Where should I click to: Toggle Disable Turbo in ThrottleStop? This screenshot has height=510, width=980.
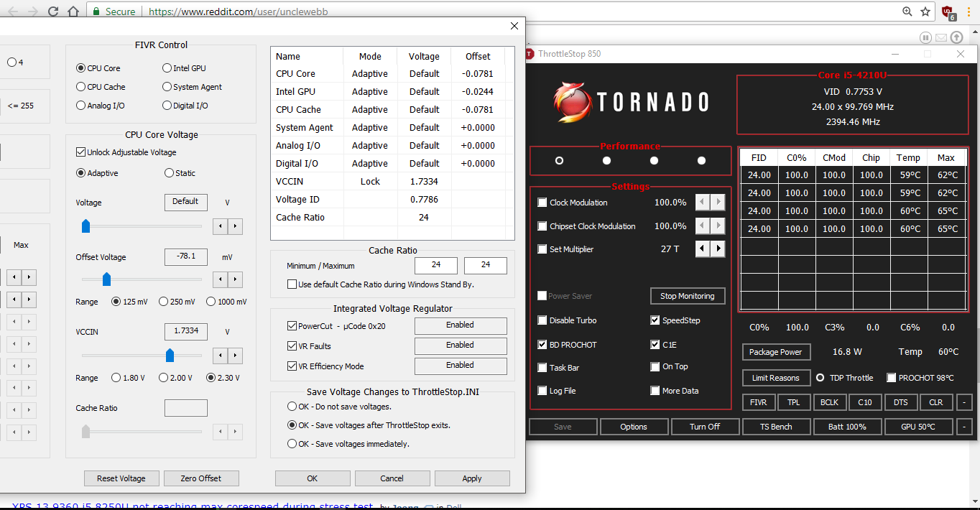tap(542, 320)
